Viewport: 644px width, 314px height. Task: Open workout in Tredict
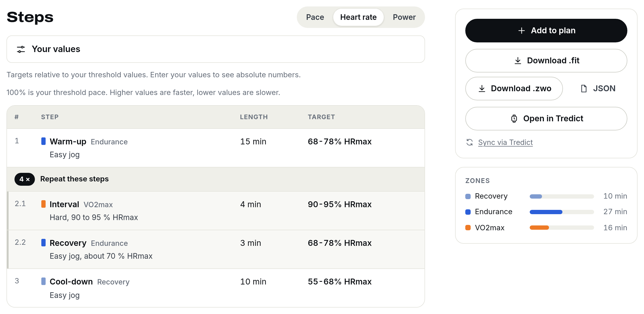tap(546, 119)
